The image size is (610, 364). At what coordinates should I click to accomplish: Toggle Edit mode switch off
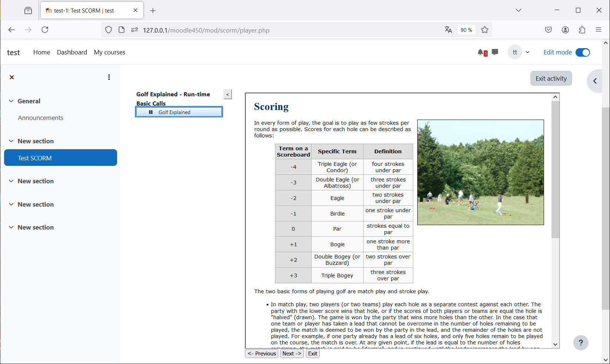tap(583, 52)
